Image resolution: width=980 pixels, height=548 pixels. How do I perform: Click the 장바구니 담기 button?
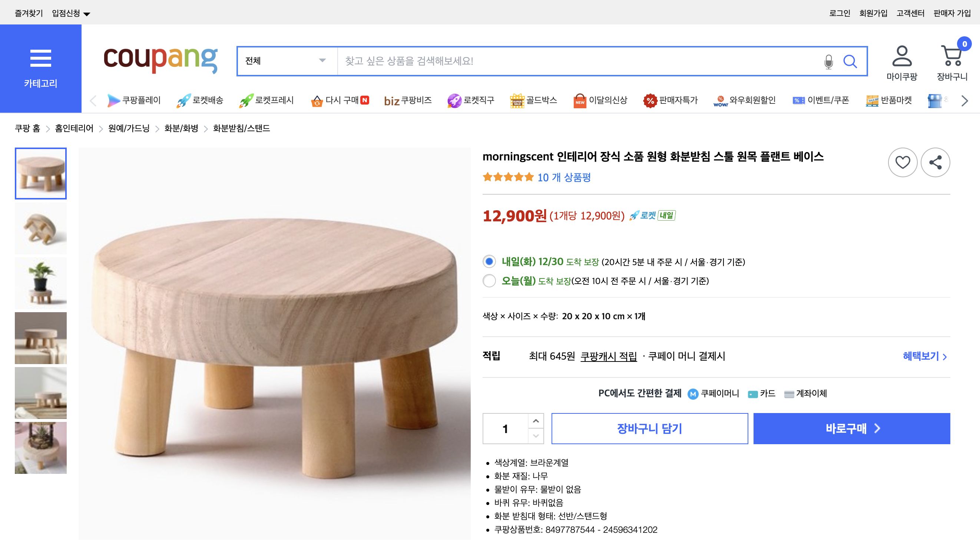click(x=649, y=429)
